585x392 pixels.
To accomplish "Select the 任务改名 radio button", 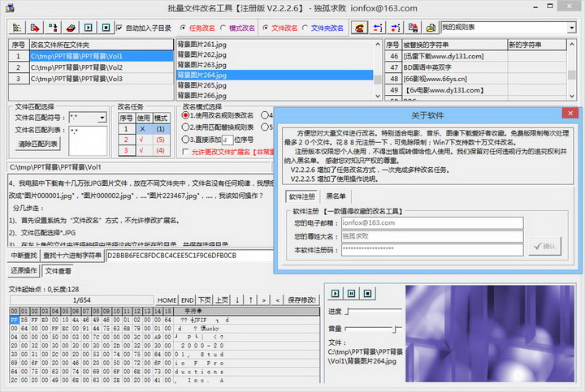I will [183, 28].
